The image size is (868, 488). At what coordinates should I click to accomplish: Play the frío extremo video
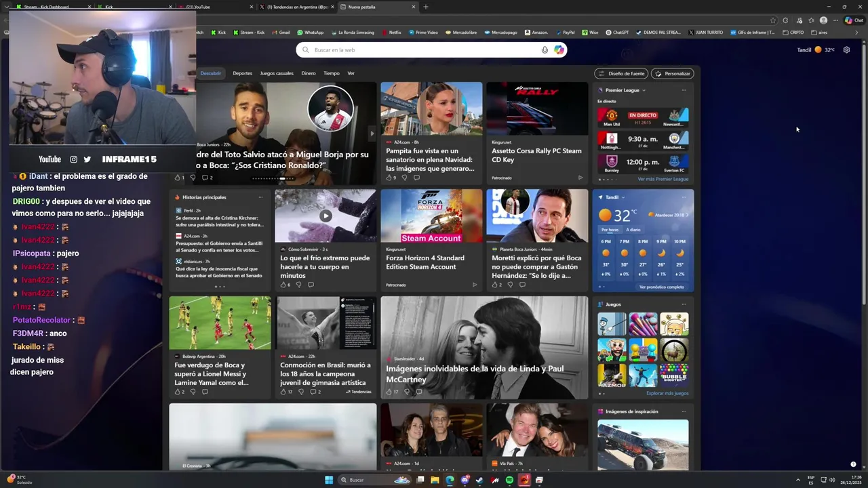pos(325,216)
